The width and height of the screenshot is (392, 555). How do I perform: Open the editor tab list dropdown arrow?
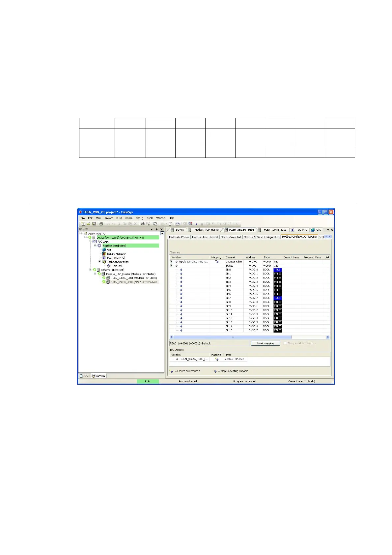point(328,230)
